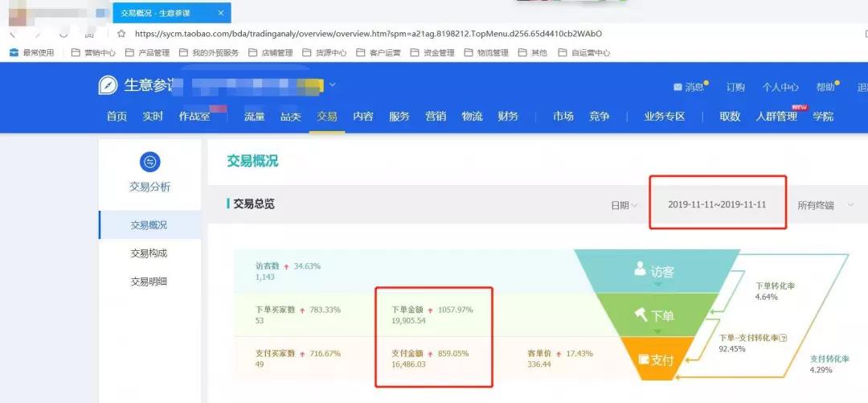Click the browser URL address field
Screen dimensions: 868x403
(368, 34)
